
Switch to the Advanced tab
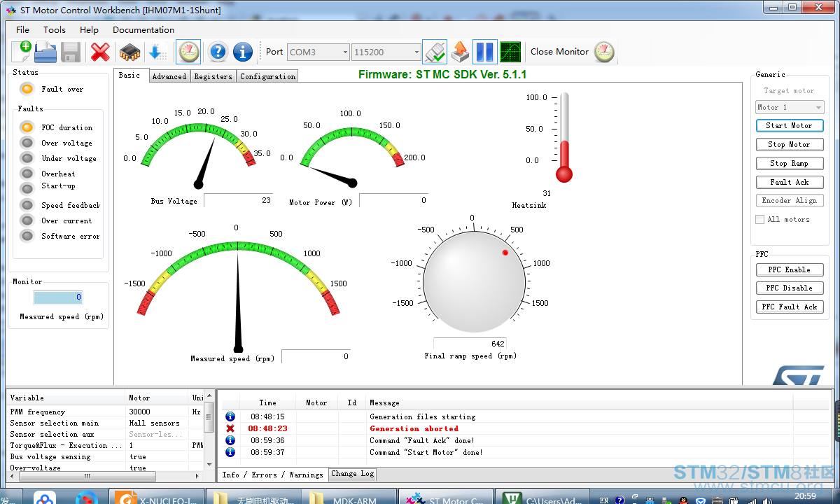point(169,76)
